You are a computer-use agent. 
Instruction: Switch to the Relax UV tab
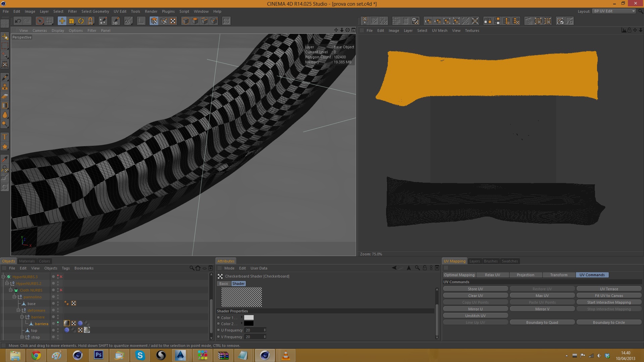(492, 275)
